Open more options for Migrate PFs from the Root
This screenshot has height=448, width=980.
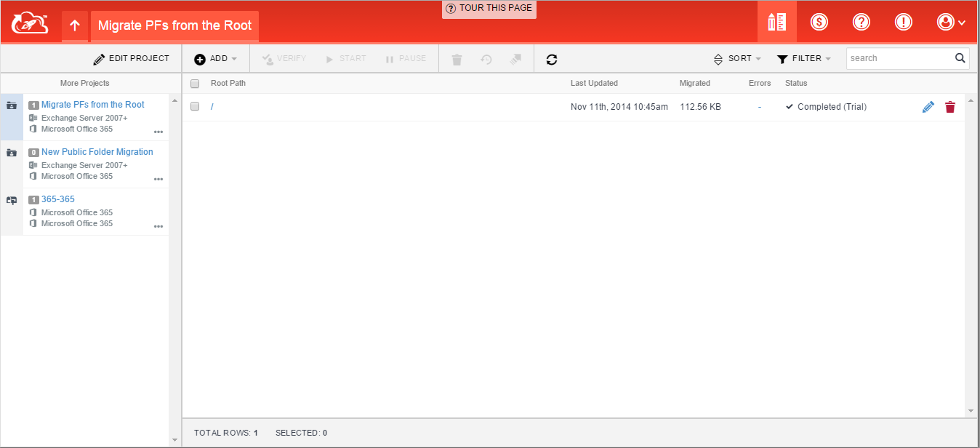pos(158,132)
